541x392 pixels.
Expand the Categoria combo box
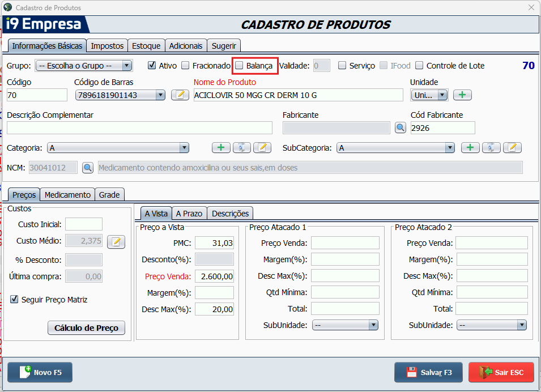coord(184,148)
